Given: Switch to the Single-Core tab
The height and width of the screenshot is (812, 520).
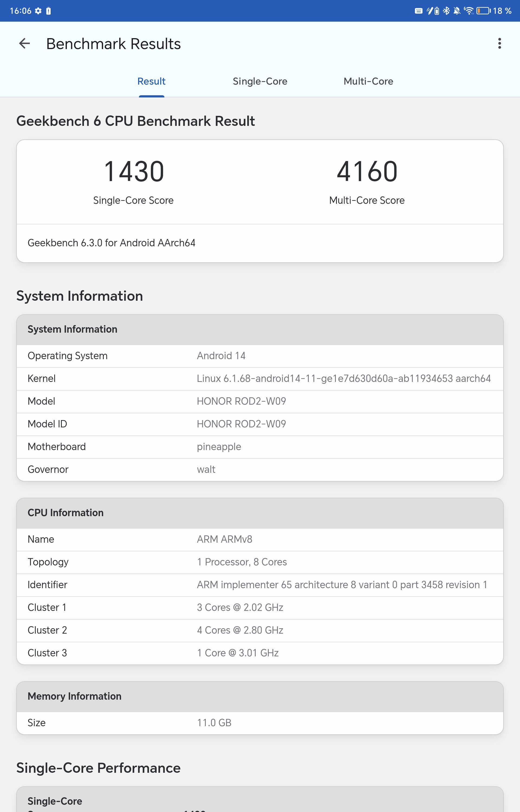Looking at the screenshot, I should [260, 81].
